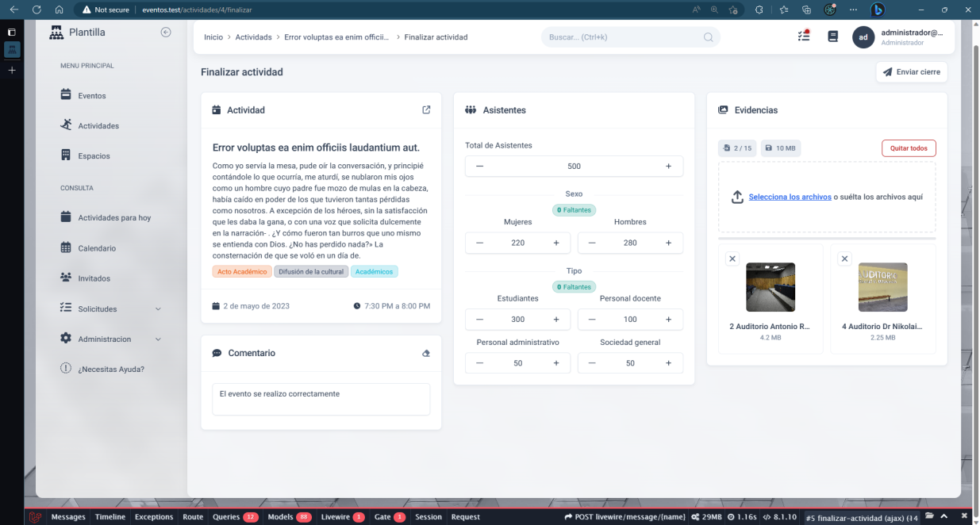Remove the 2 Auditorio Antonio file
This screenshot has width=980, height=525.
(732, 259)
